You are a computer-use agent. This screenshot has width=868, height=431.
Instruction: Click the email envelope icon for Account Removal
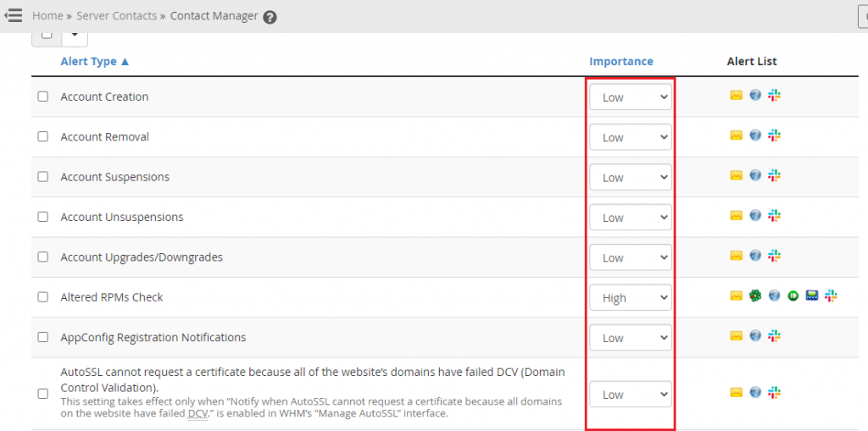736,135
